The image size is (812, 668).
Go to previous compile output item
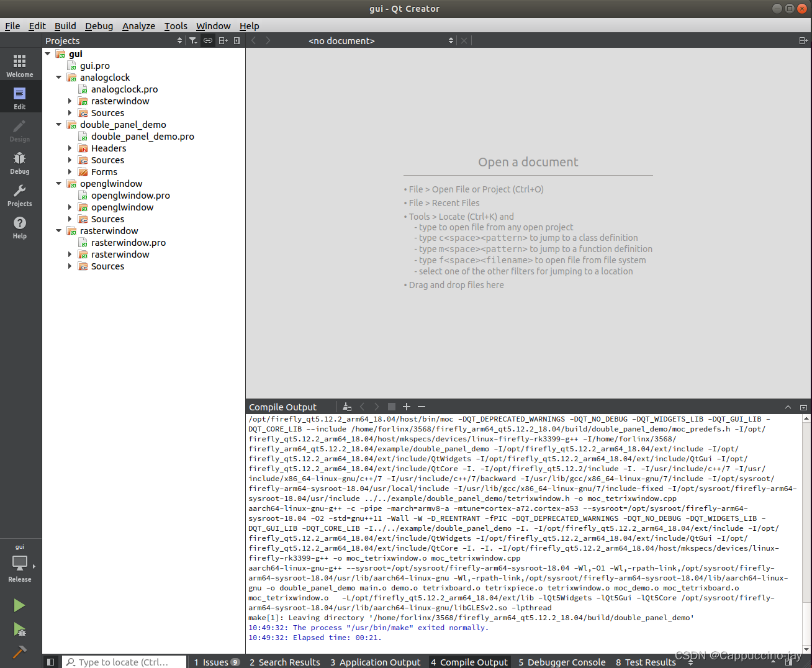pos(363,407)
